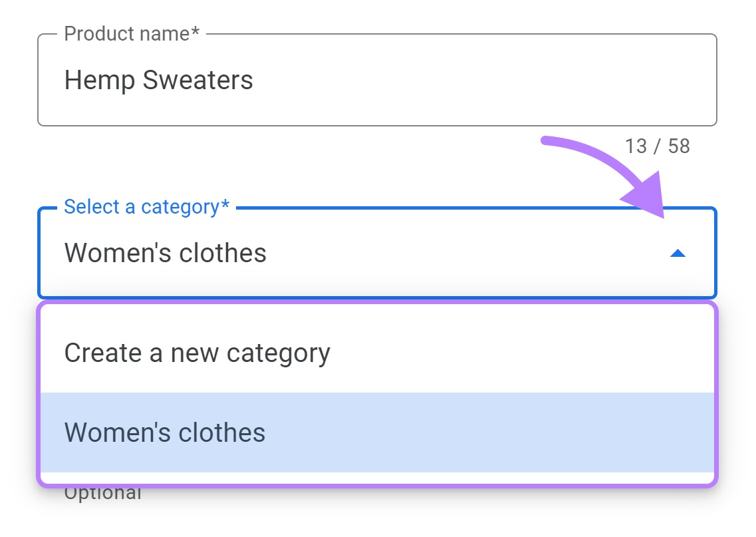
Task: Click the Select a category label
Action: point(145,206)
